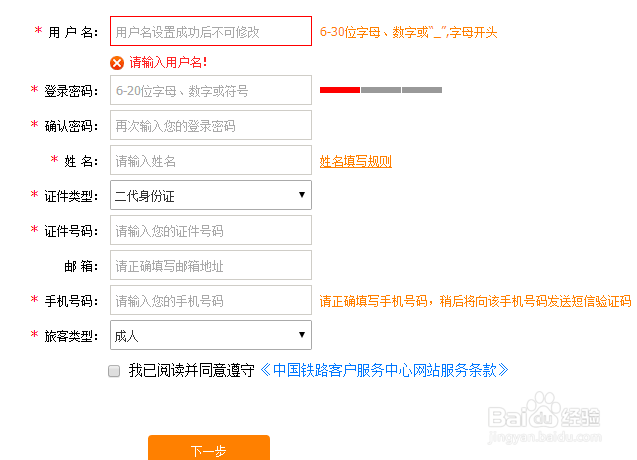Tick the 我已阅读并同意遵守 checkbox

click(114, 371)
